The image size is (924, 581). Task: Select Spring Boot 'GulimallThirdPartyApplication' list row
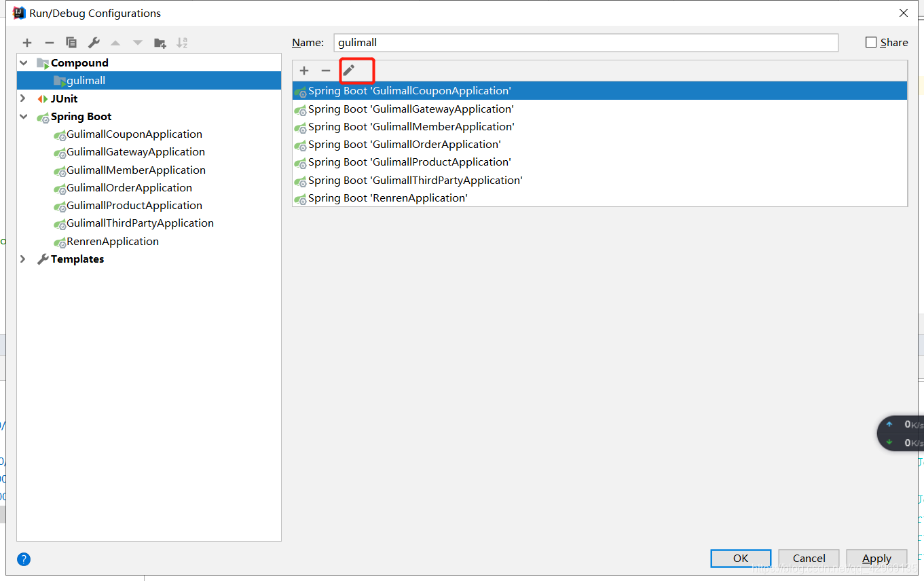(x=599, y=181)
